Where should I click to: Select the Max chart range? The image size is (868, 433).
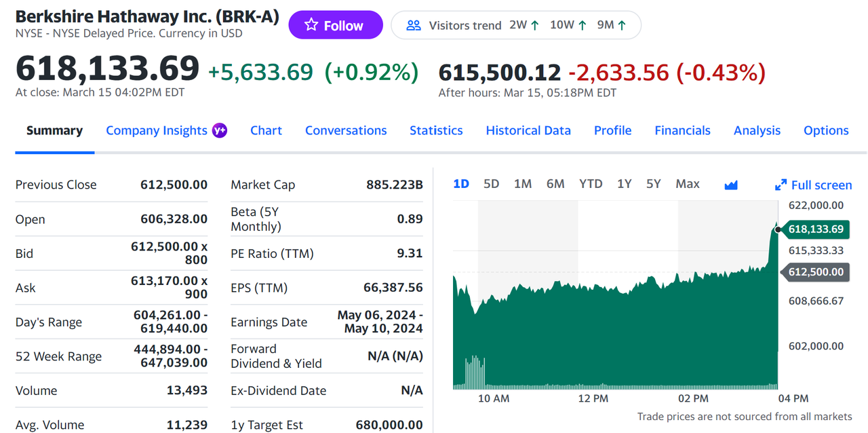[688, 184]
